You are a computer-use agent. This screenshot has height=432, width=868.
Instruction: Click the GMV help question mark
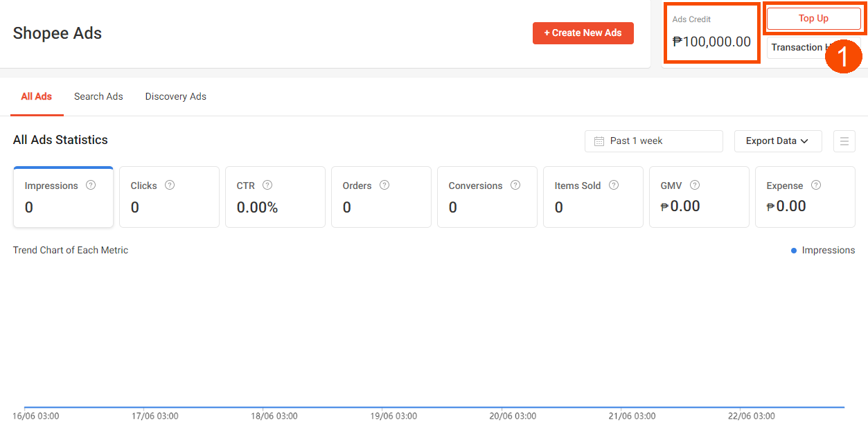click(695, 186)
